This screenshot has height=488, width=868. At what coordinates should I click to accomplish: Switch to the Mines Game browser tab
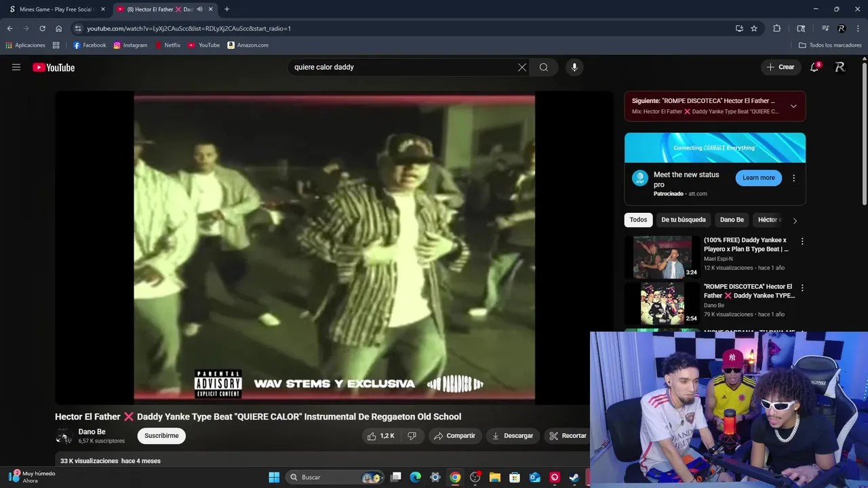point(56,9)
